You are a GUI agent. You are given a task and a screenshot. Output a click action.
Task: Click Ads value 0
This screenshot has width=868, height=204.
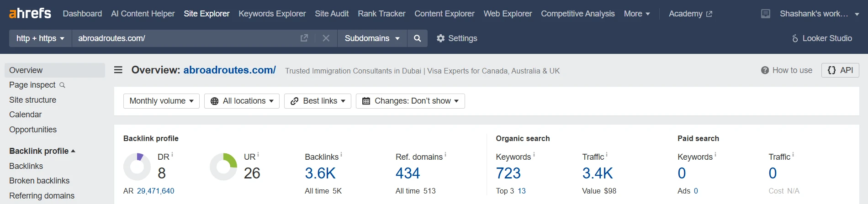coord(696,191)
